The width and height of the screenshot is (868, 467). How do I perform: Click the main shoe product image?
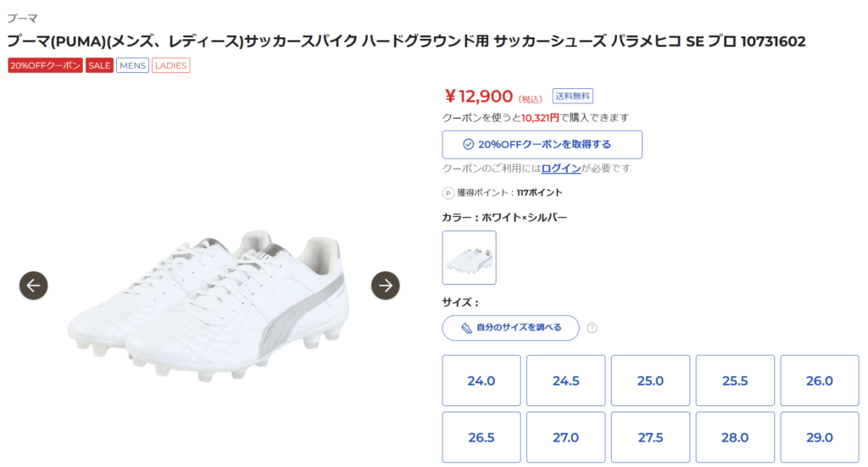click(208, 305)
